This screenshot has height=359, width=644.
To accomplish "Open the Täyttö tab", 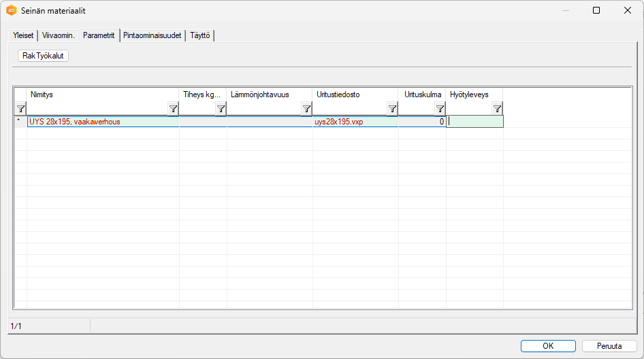I will pos(200,35).
